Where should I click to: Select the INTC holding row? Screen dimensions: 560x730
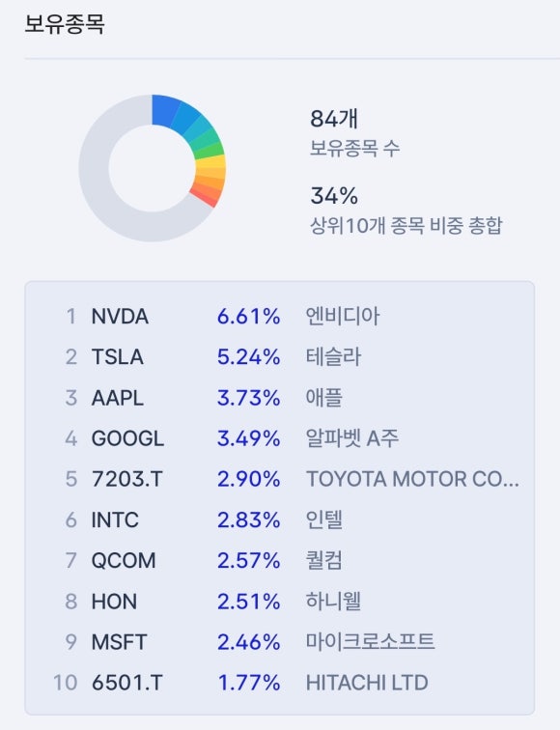279,520
